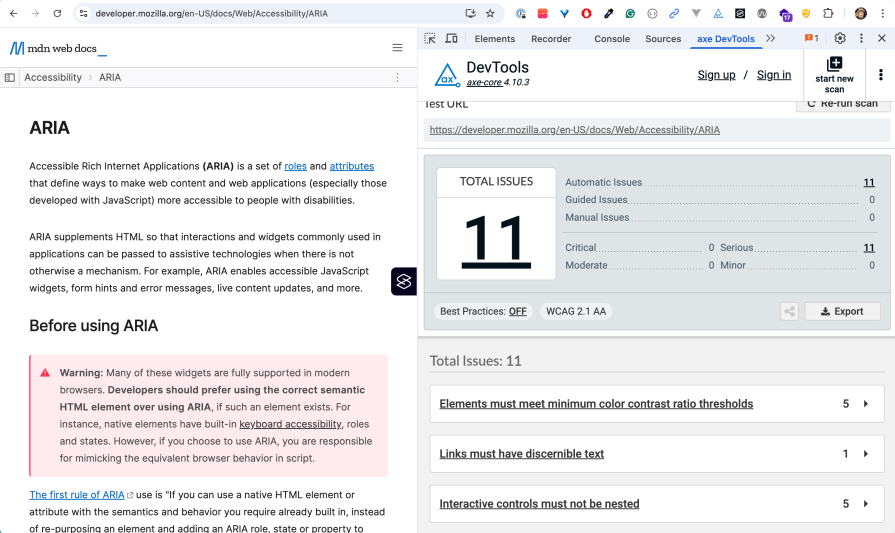The width and height of the screenshot is (895, 533).
Task: Bookmark this page with the star icon
Action: pyautogui.click(x=490, y=14)
